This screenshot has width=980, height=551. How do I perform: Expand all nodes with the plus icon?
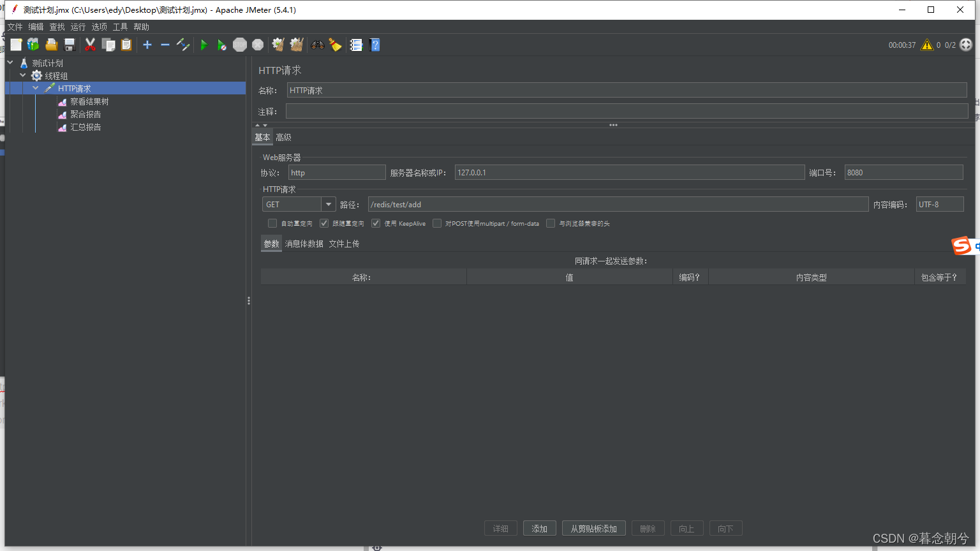tap(147, 45)
